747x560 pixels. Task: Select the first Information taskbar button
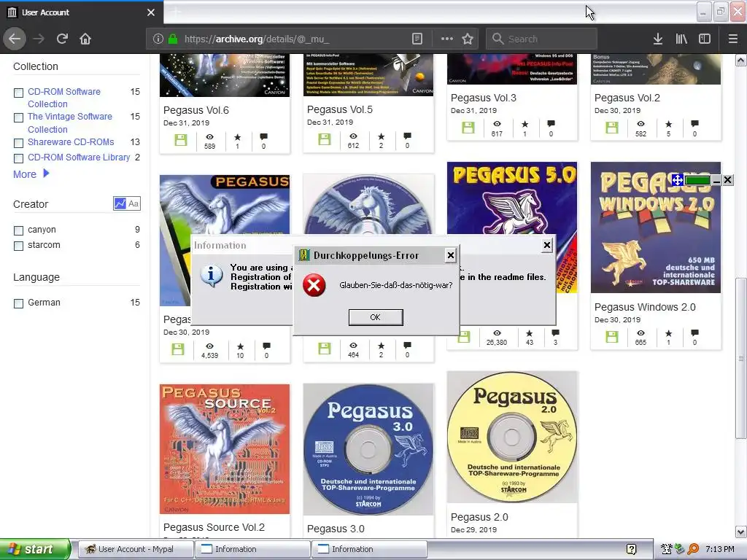click(253, 549)
